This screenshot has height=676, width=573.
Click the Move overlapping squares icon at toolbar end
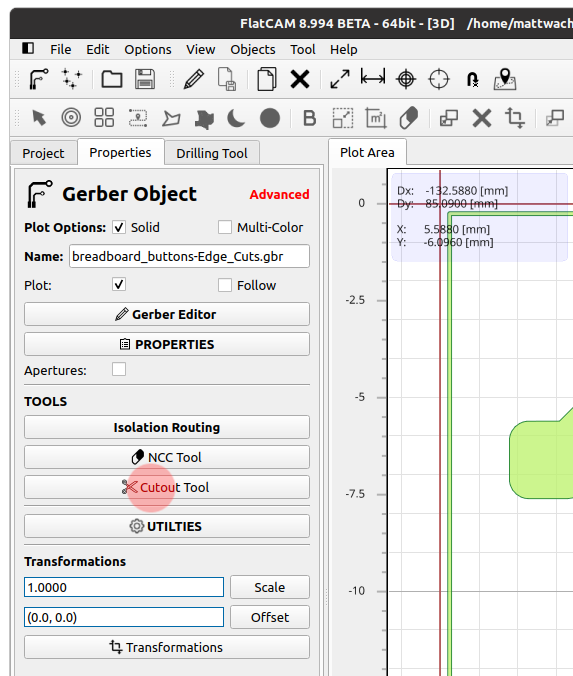pyautogui.click(x=555, y=118)
